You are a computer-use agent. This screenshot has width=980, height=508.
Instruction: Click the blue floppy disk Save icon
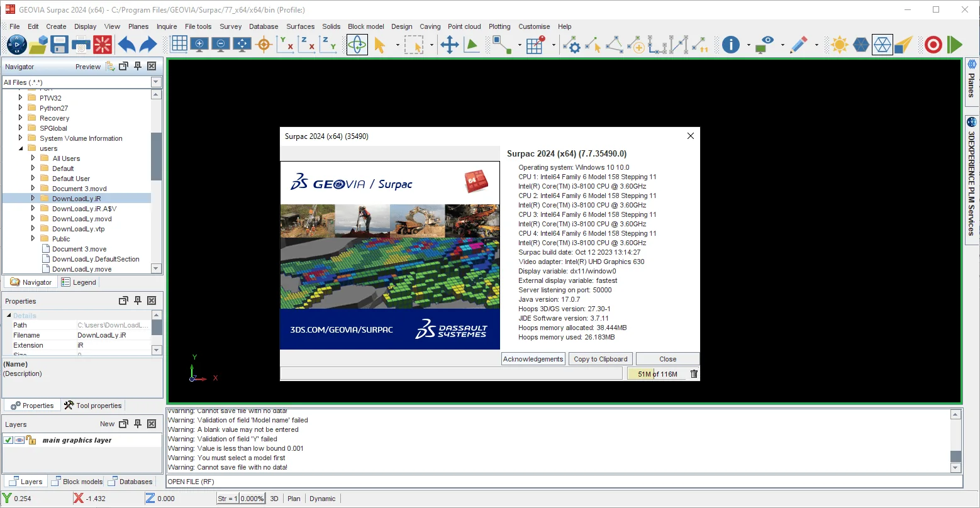click(x=59, y=45)
